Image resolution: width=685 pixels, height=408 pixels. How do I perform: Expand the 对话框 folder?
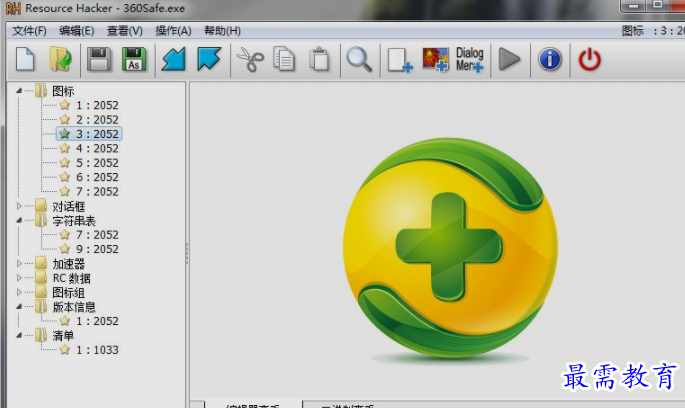point(19,206)
